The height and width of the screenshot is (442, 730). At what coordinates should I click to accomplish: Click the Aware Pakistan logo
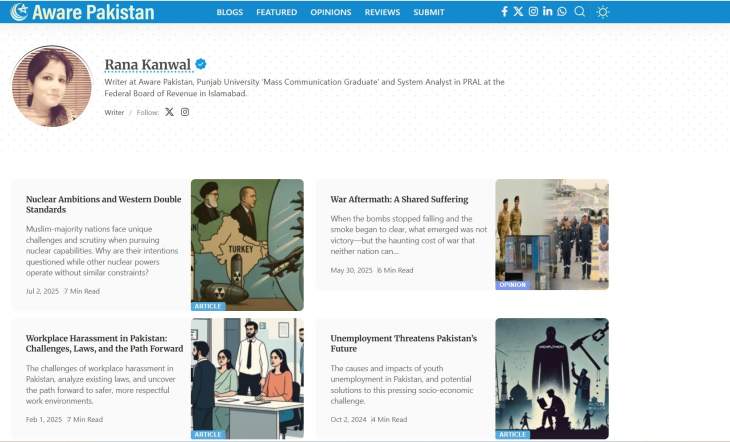[82, 12]
